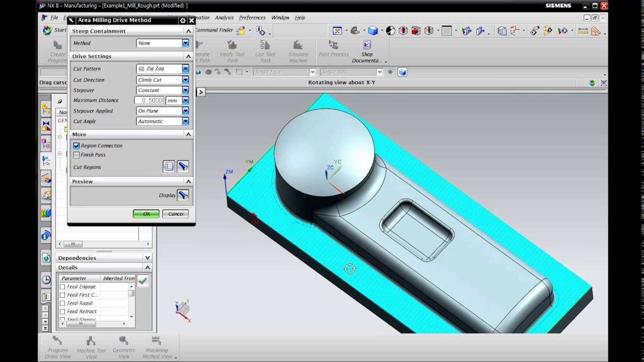This screenshot has width=644, height=362.
Task: Enable Finish Pass checkbox
Action: click(76, 155)
